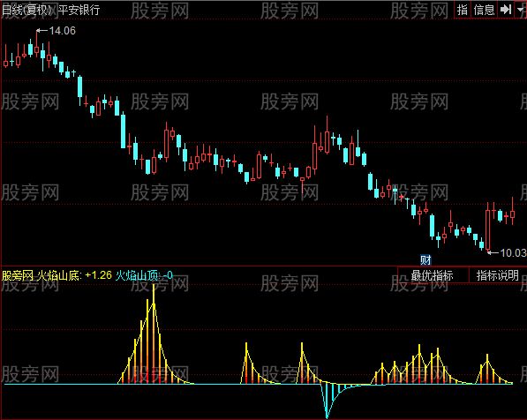This screenshot has width=527, height=420.
Task: Click the jump-to-end arrow icon
Action: click(506, 10)
